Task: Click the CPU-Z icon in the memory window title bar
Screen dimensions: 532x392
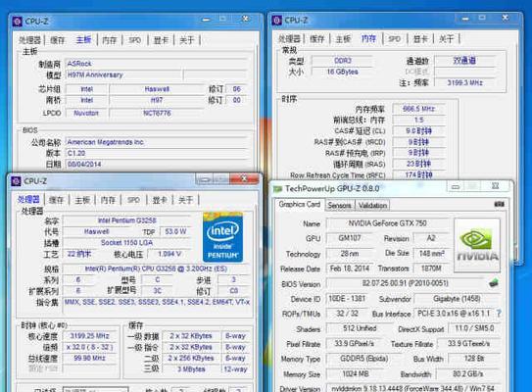Action: pyautogui.click(x=277, y=21)
